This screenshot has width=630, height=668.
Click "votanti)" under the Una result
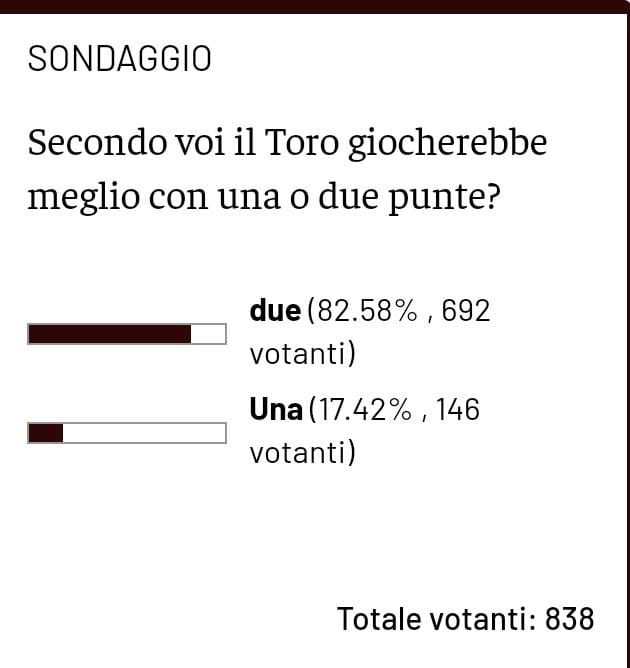[303, 453]
